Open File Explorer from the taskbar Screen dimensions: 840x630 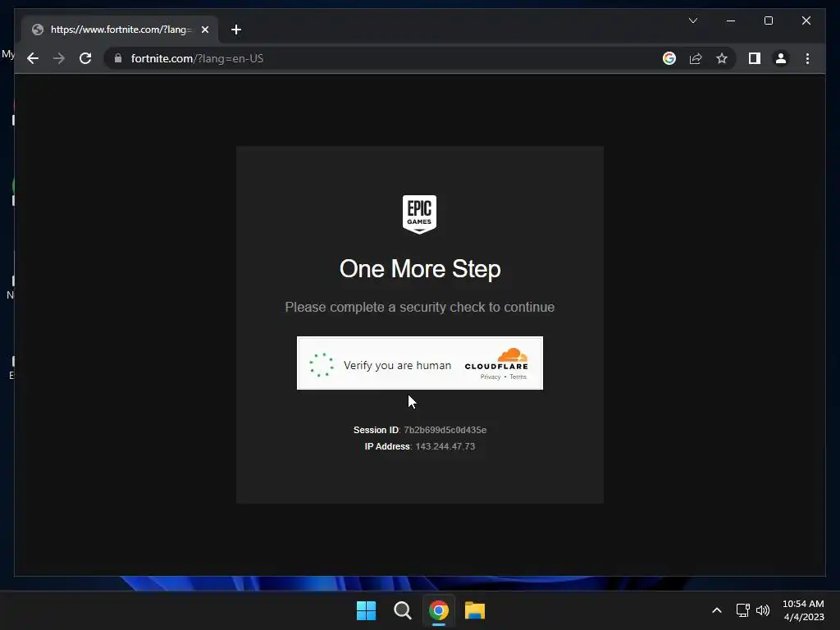tap(475, 610)
